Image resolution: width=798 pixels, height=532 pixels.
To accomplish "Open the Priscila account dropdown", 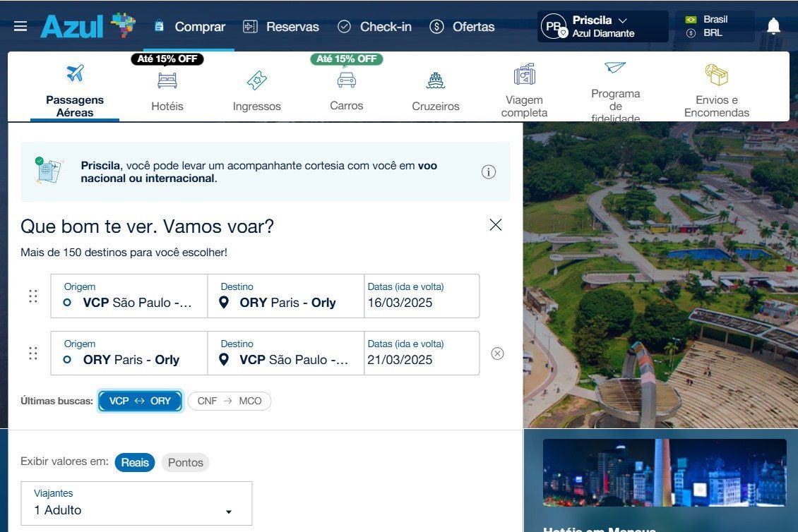I will (x=602, y=26).
